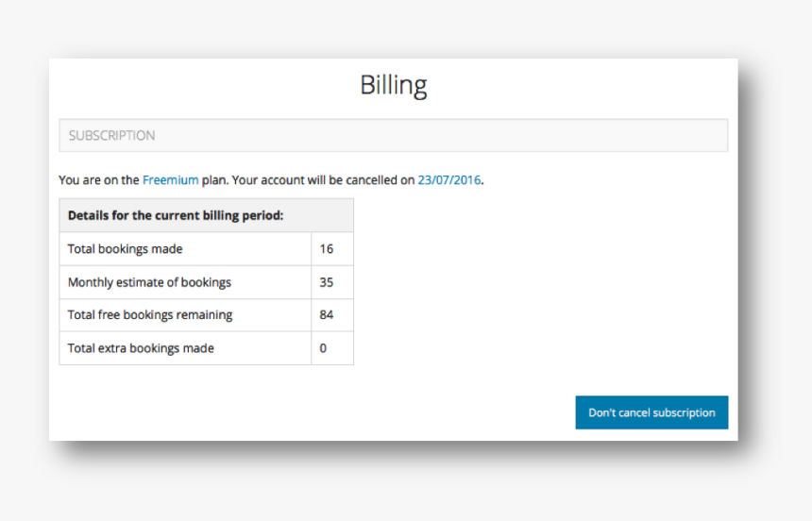The image size is (812, 521).
Task: Click the billing period details table header
Action: click(x=206, y=215)
